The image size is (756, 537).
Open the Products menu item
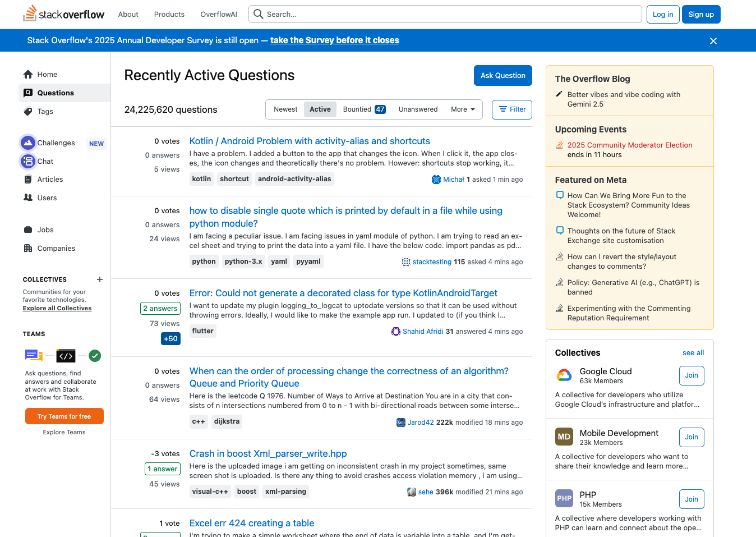coord(169,14)
